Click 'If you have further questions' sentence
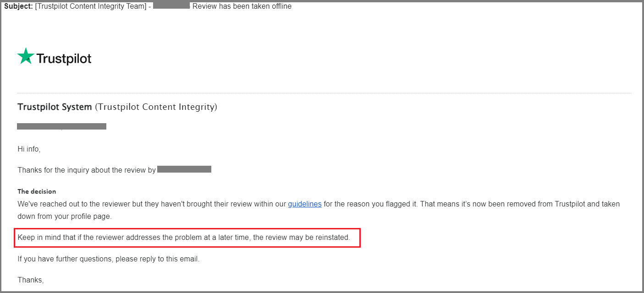The width and height of the screenshot is (644, 293). 109,259
